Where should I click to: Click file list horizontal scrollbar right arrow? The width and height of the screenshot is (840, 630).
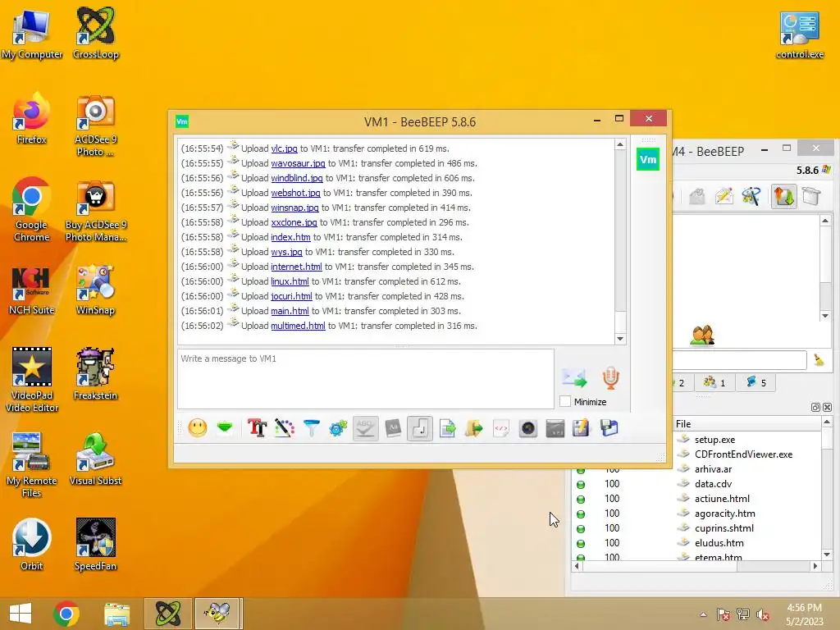click(815, 566)
